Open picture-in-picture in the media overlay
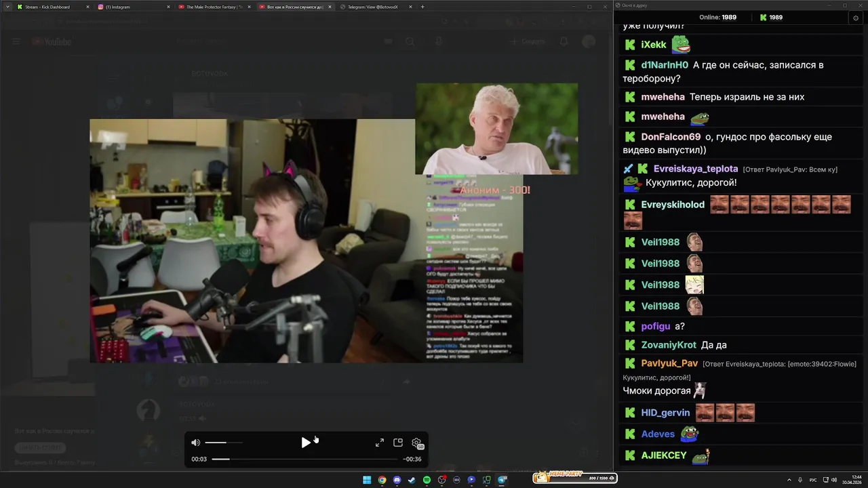Image resolution: width=868 pixels, height=488 pixels. [398, 443]
